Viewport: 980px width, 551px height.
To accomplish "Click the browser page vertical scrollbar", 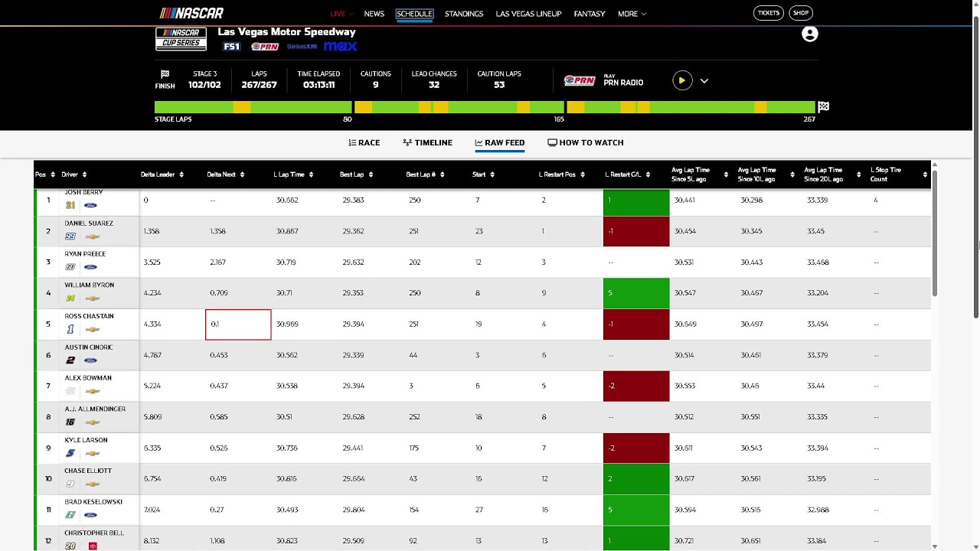I will tap(975, 168).
